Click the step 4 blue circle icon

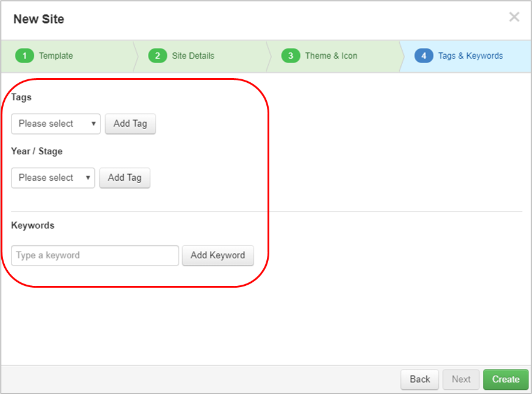tap(424, 56)
